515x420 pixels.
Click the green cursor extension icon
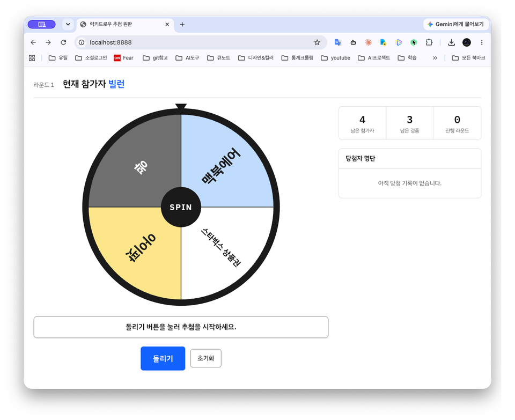pos(414,42)
